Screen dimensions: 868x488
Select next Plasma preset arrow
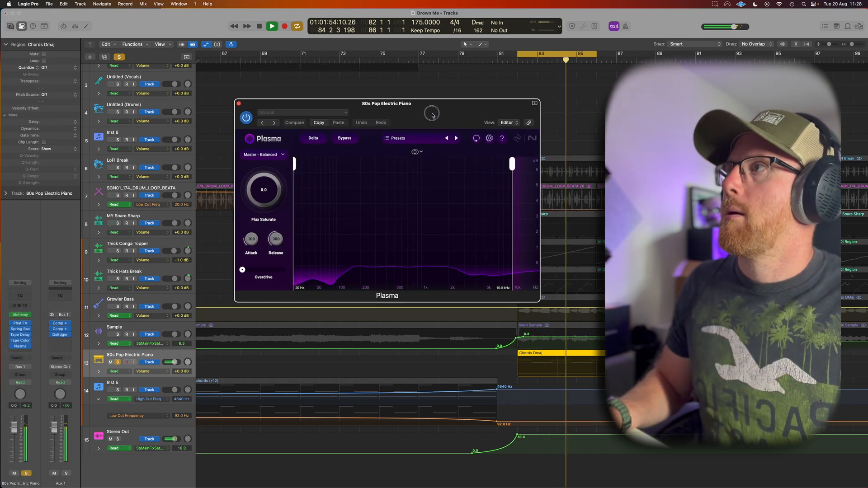[456, 138]
